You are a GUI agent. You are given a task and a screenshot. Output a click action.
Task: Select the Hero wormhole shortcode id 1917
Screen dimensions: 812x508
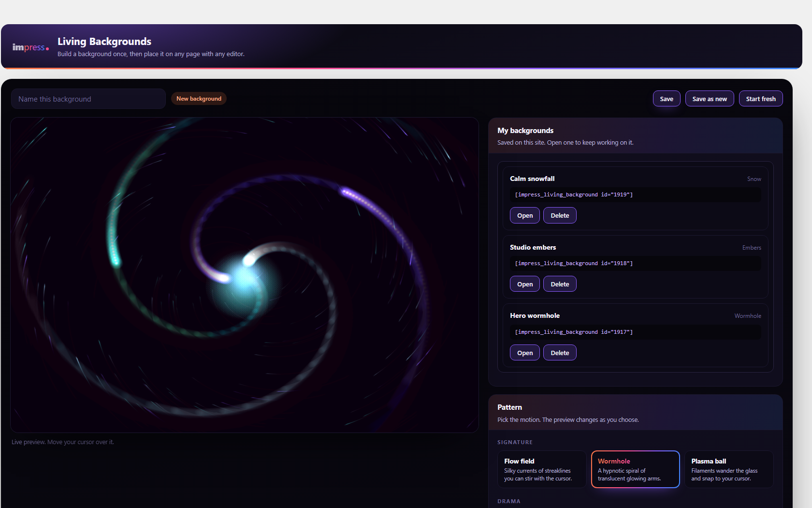[635, 332]
